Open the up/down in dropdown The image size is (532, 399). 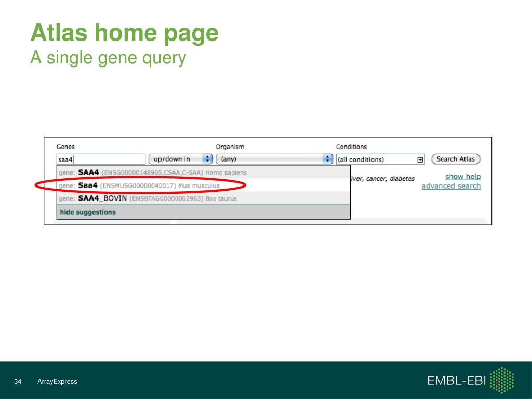tap(180, 159)
